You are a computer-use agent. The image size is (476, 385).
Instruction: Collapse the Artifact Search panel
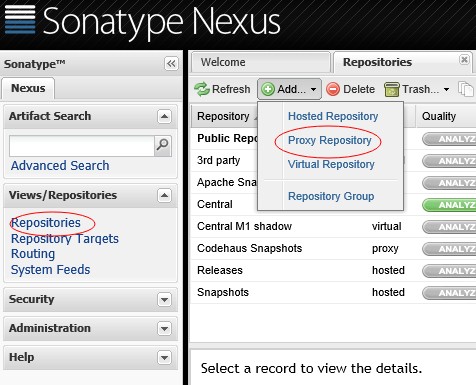pyautogui.click(x=164, y=116)
